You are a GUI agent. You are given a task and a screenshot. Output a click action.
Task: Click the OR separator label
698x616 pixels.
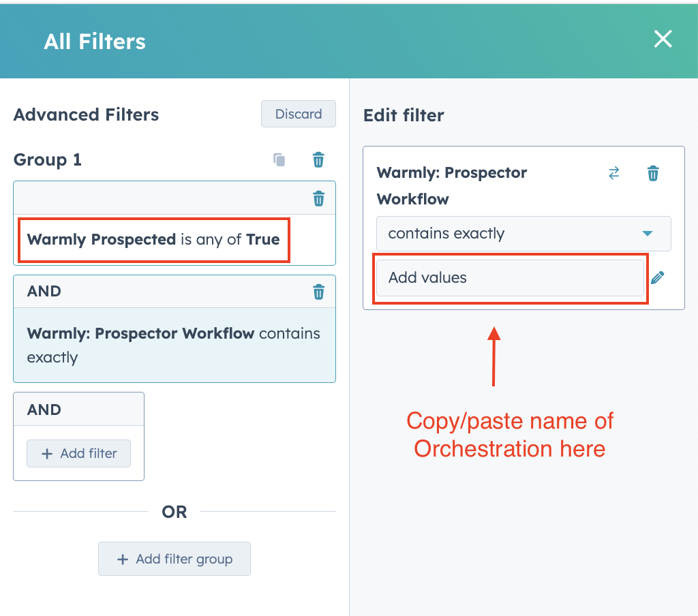coord(174,512)
